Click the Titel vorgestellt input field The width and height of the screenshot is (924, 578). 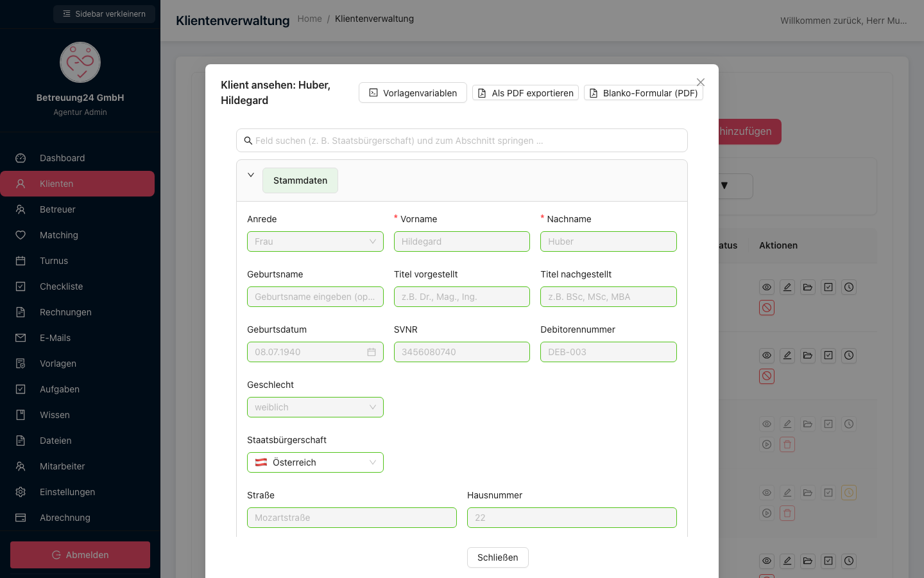[462, 297]
